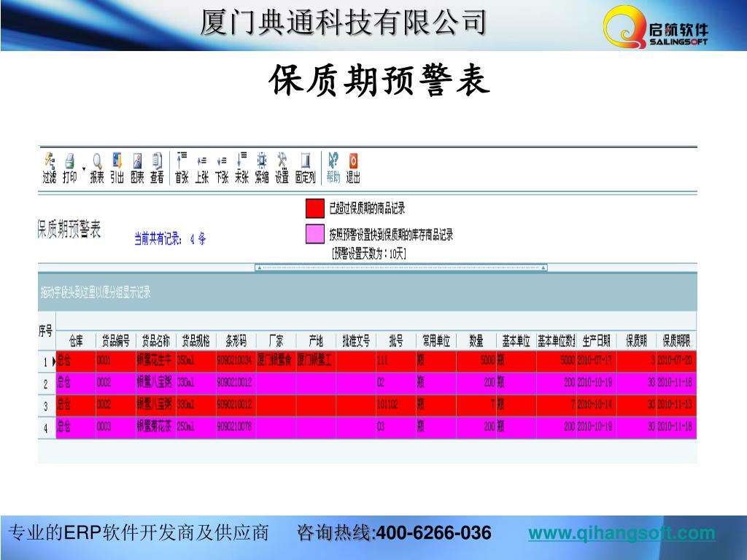The width and height of the screenshot is (747, 560).
Task: Click the 退出 exit icon
Action: point(353,168)
